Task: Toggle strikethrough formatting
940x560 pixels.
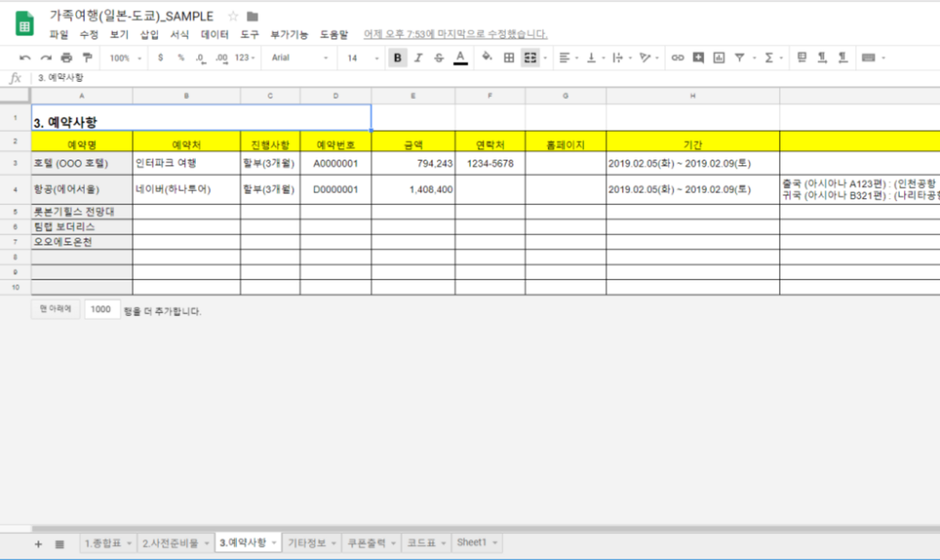Action: [x=439, y=57]
